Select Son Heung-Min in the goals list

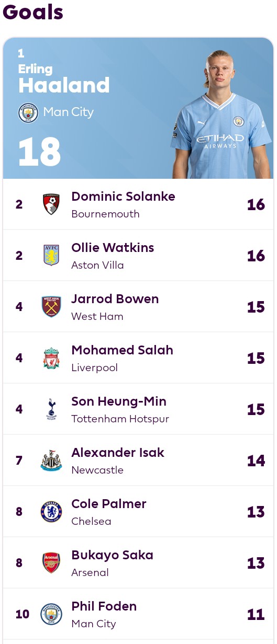coord(119,401)
